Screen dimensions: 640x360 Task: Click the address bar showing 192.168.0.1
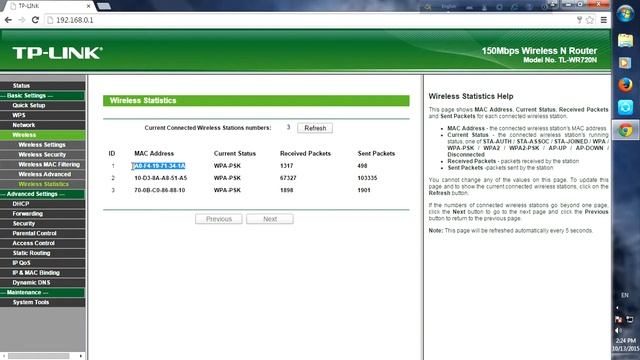tap(306, 20)
